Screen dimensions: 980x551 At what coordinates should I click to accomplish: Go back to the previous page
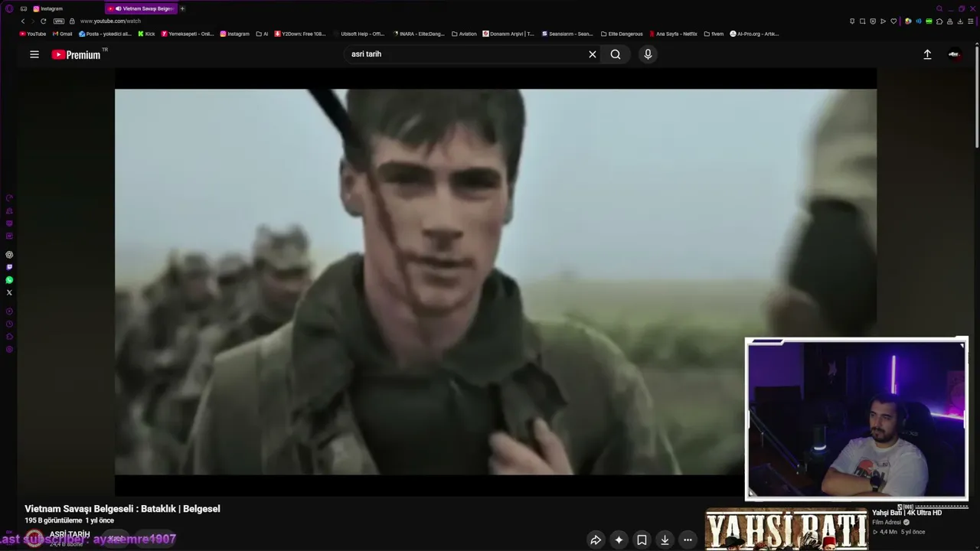23,21
